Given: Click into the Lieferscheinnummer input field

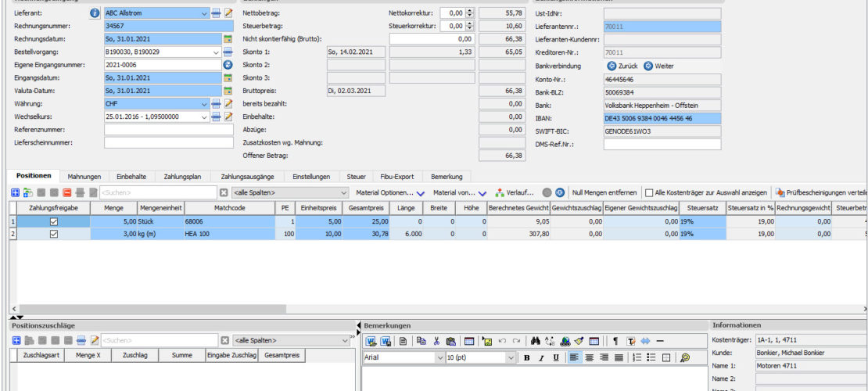Looking at the screenshot, I should [169, 142].
